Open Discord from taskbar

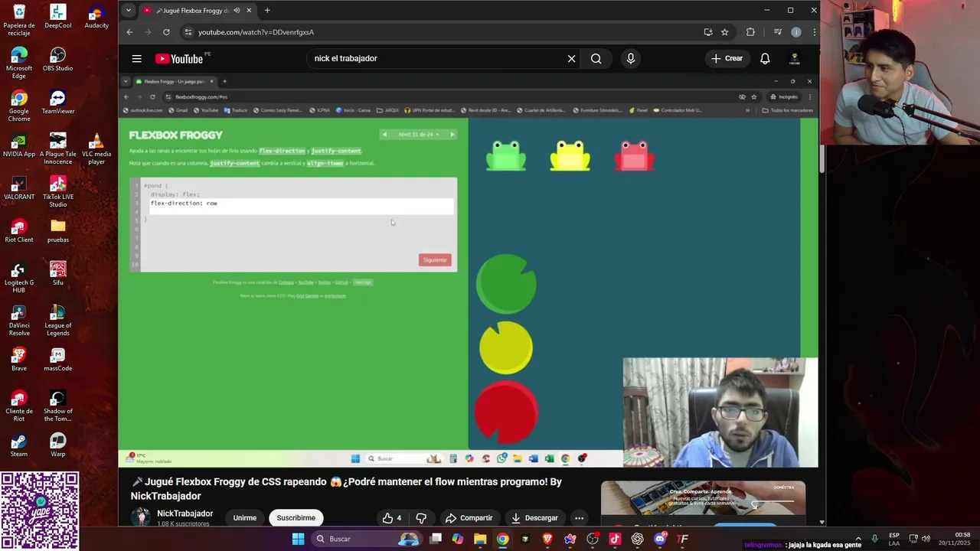point(660,539)
